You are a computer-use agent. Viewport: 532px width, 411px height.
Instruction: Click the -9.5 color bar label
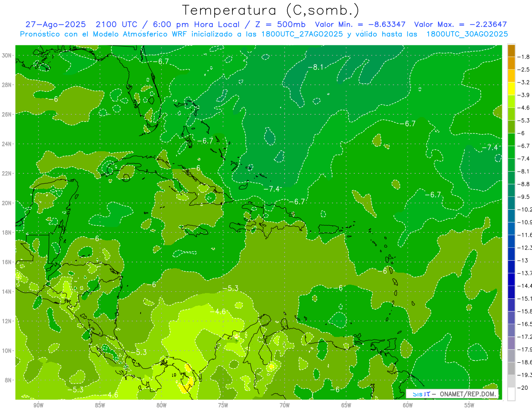coord(524,196)
